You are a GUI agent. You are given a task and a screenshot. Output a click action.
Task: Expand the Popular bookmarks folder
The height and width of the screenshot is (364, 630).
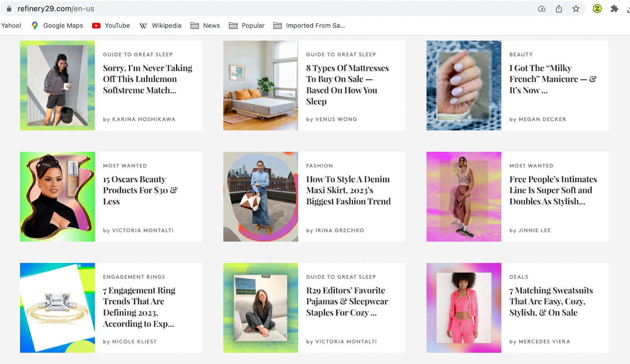(247, 26)
